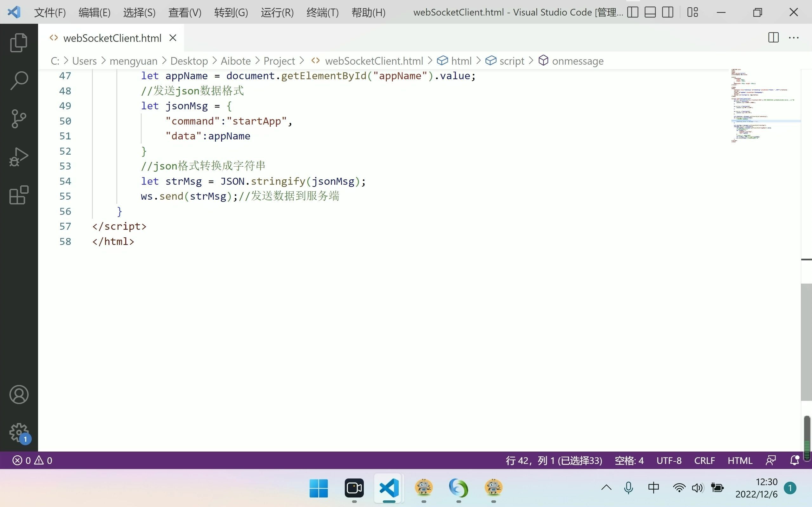Open the Search view
The width and height of the screenshot is (812, 507).
(18, 80)
